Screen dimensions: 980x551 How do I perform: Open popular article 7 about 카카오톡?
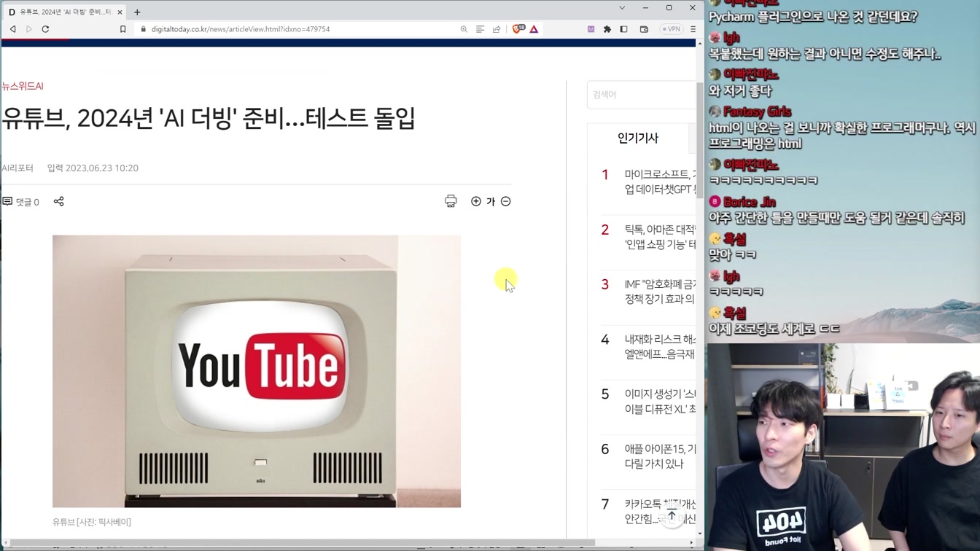click(x=660, y=511)
